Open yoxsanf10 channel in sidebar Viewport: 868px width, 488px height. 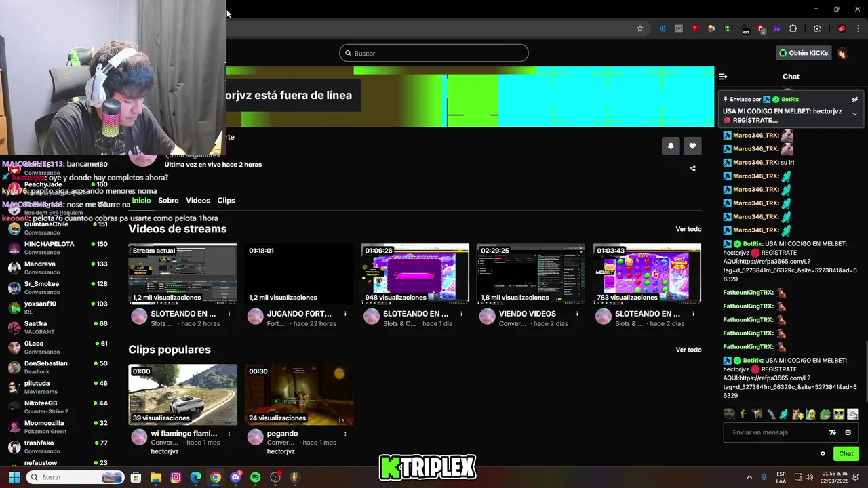(x=58, y=307)
